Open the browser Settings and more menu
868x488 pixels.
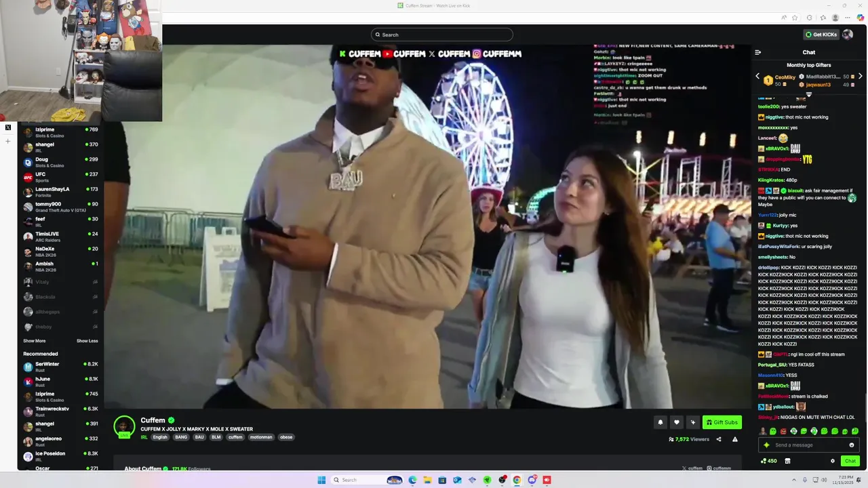pyautogui.click(x=848, y=18)
